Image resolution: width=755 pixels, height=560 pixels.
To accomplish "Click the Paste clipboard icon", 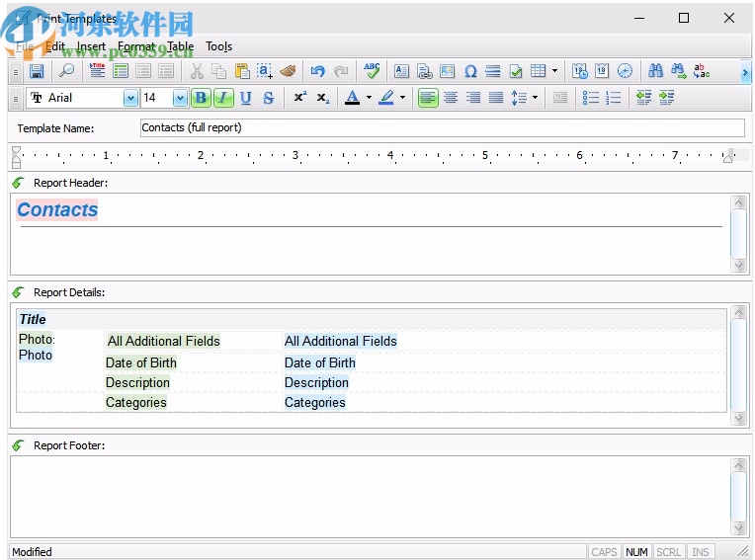I will [242, 72].
